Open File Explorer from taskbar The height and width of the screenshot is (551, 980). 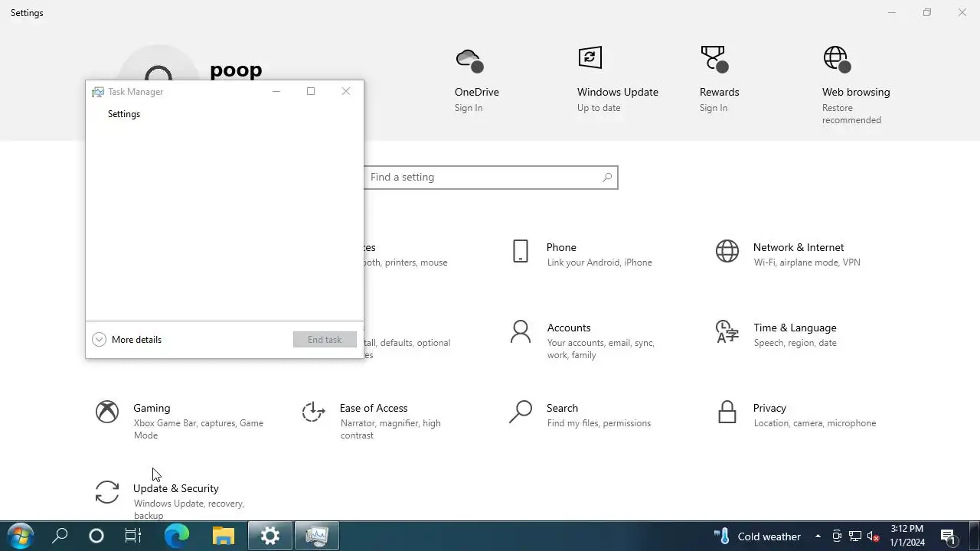click(223, 536)
